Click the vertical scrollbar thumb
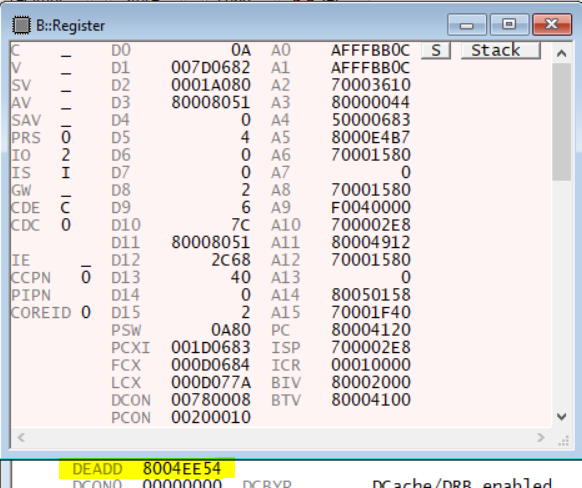Image resolution: width=582 pixels, height=488 pixels. click(x=561, y=122)
